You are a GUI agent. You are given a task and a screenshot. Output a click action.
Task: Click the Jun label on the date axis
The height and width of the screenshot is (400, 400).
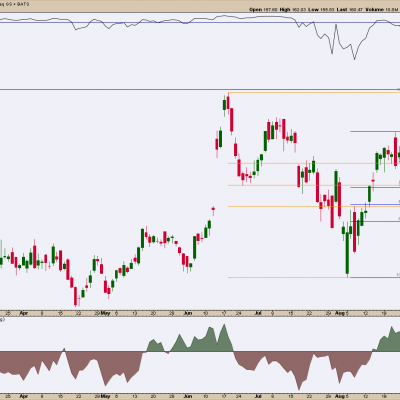pos(188,313)
